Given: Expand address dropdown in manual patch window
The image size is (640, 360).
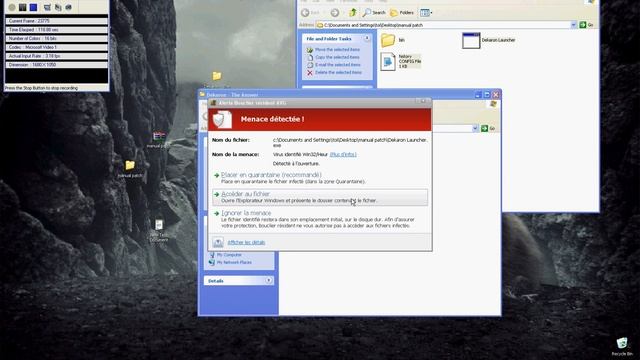Looking at the screenshot, I should [x=573, y=25].
